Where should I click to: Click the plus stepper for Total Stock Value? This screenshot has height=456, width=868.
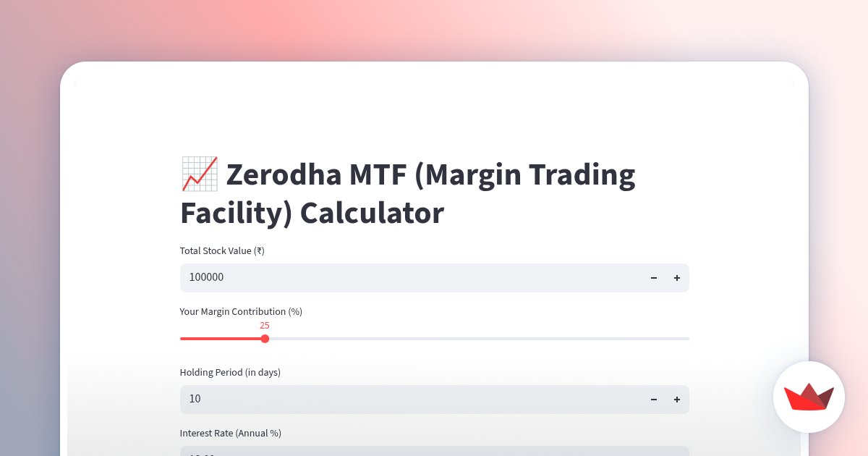click(x=677, y=278)
